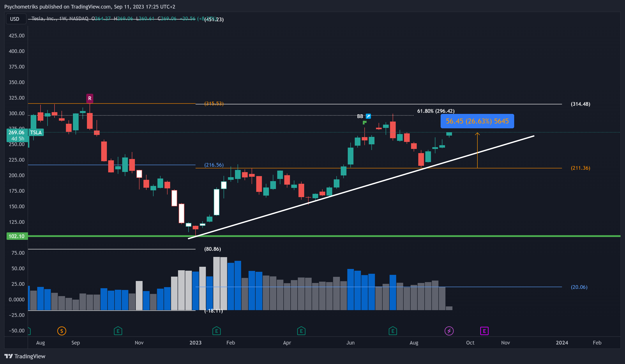This screenshot has width=625, height=364.
Task: Click the TSLA price tag label
Action: 36,132
